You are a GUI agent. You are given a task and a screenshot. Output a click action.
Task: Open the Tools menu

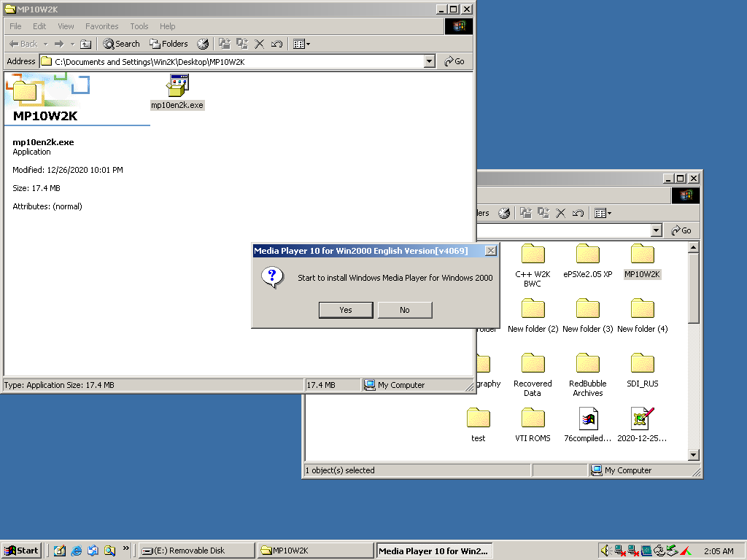pos(139,26)
